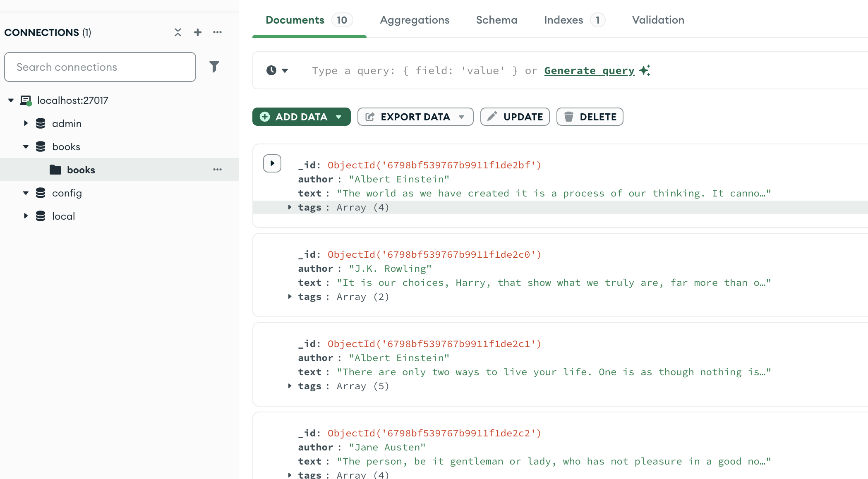The height and width of the screenshot is (479, 868).
Task: Click the sparkle icon next to Generate query
Action: (x=645, y=70)
